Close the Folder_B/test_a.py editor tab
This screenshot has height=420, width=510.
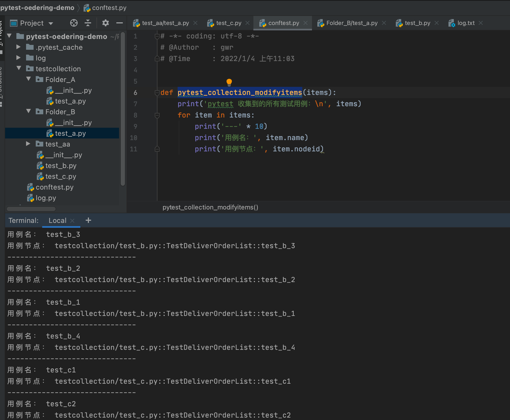(384, 23)
